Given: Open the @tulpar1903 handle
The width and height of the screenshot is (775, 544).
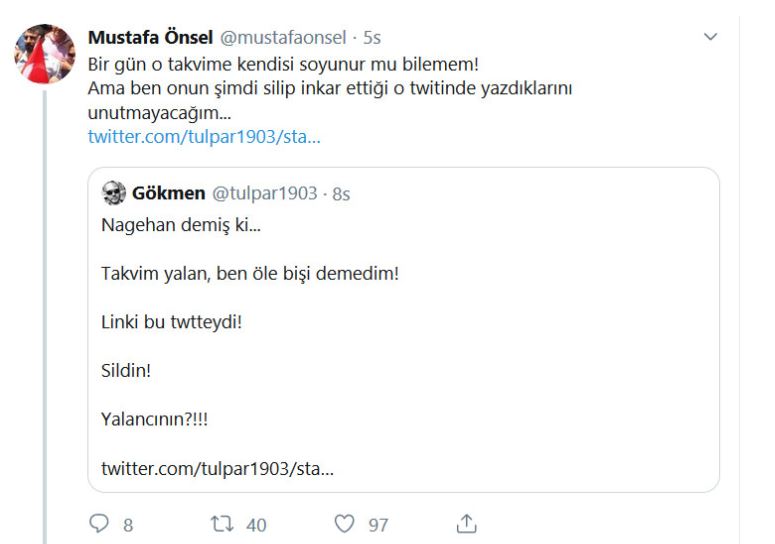Looking at the screenshot, I should (264, 193).
